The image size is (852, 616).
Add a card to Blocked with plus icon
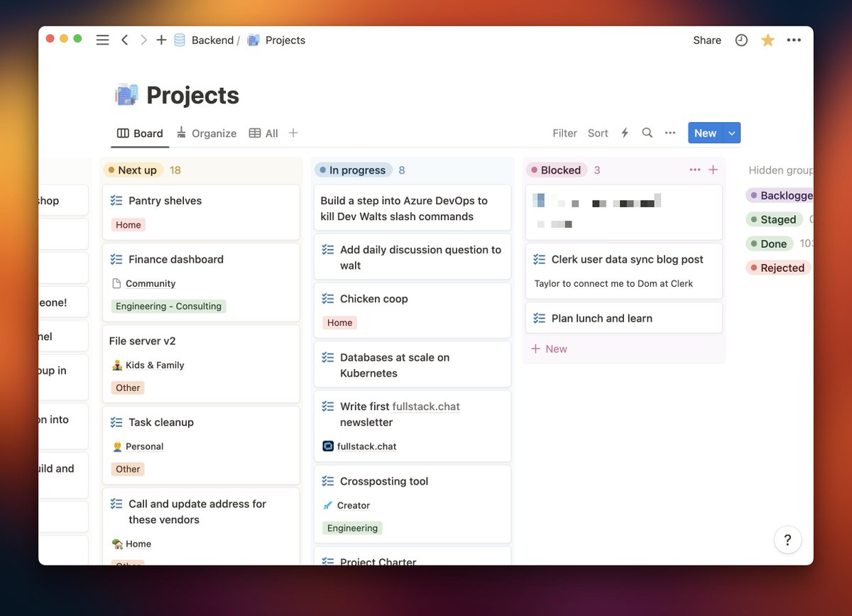pyautogui.click(x=714, y=170)
